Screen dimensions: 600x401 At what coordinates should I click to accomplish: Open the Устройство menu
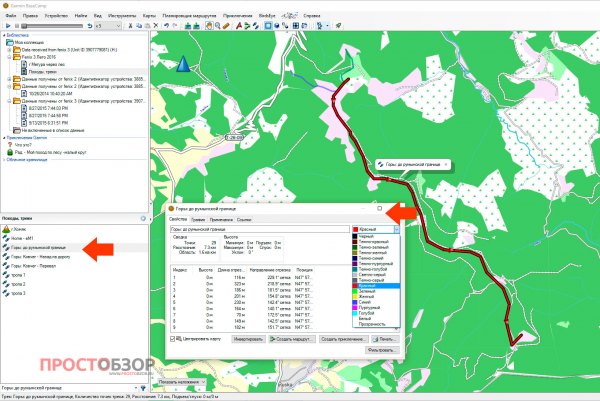(56, 16)
